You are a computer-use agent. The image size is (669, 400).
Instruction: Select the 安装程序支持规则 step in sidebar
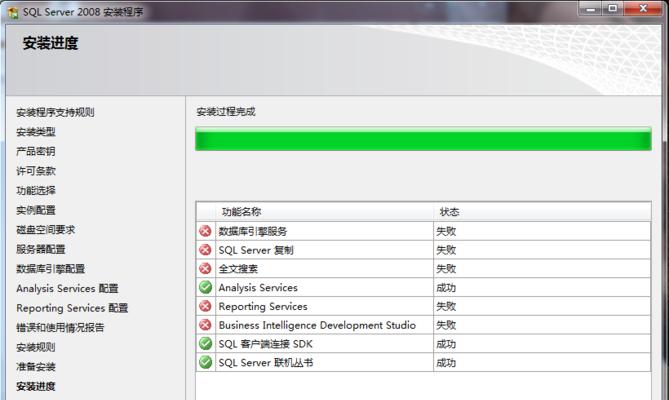[x=55, y=113]
